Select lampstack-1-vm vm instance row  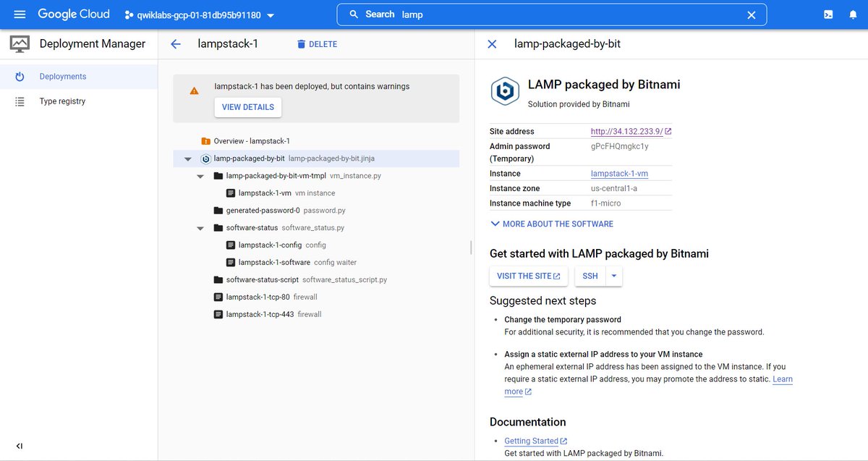(316, 193)
